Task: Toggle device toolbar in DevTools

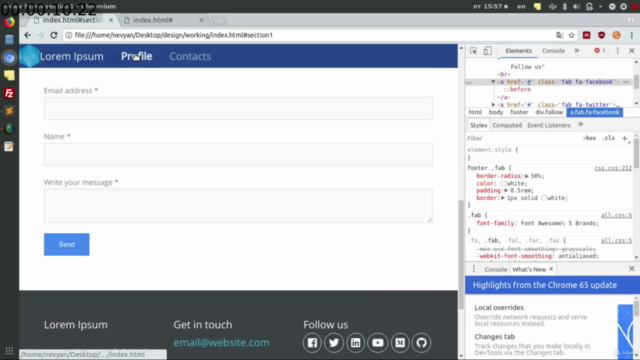Action: pyautogui.click(x=487, y=51)
